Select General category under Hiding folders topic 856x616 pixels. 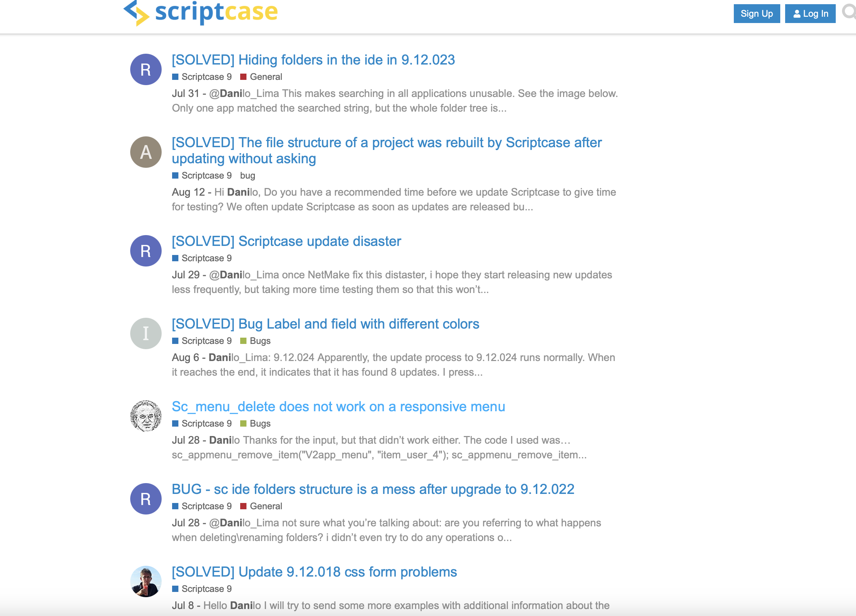(265, 77)
